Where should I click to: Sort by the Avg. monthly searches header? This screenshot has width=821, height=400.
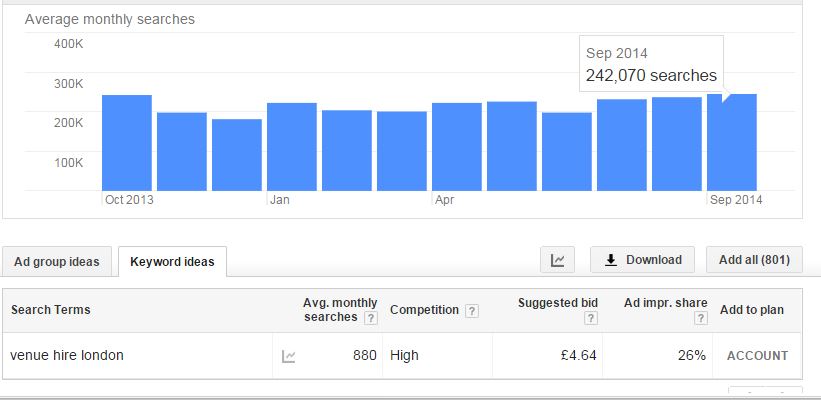pos(340,310)
